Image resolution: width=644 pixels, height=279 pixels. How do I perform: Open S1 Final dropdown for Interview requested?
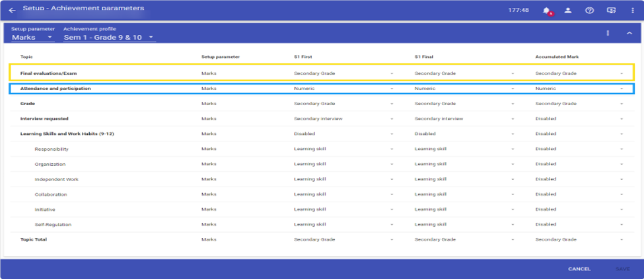pyautogui.click(x=464, y=119)
